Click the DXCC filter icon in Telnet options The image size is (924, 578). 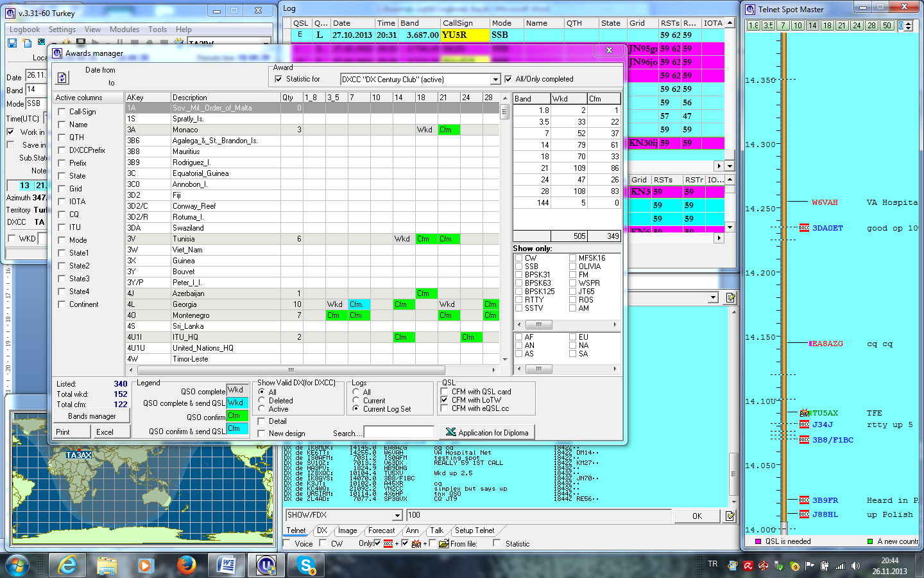388,543
